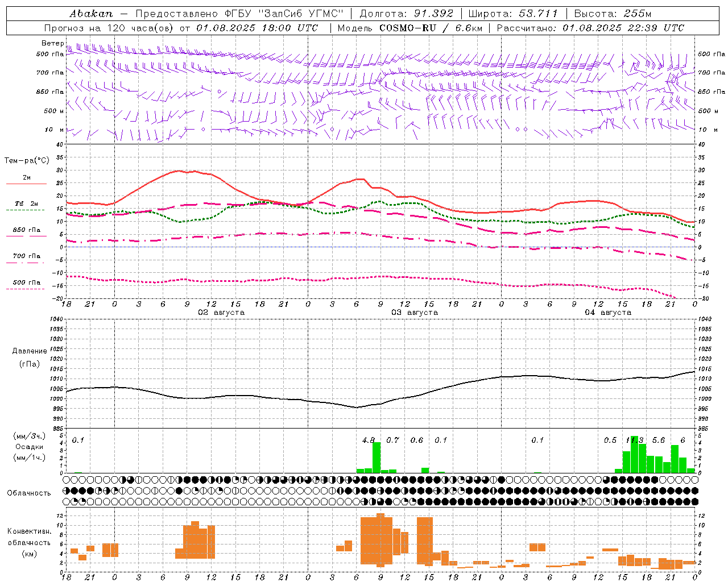Click the 'Конвективн.' convective cloud label
The image size is (728, 582).
30,531
